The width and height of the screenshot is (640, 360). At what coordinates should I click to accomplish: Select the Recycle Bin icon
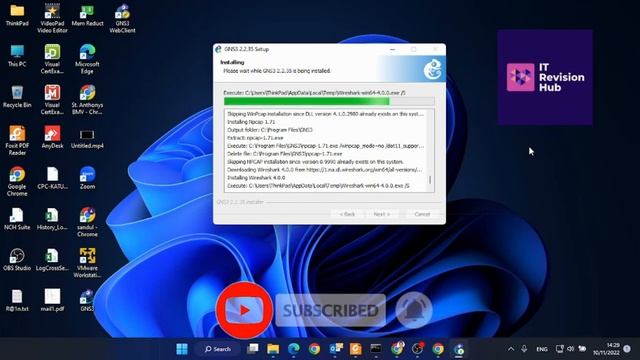tap(17, 97)
